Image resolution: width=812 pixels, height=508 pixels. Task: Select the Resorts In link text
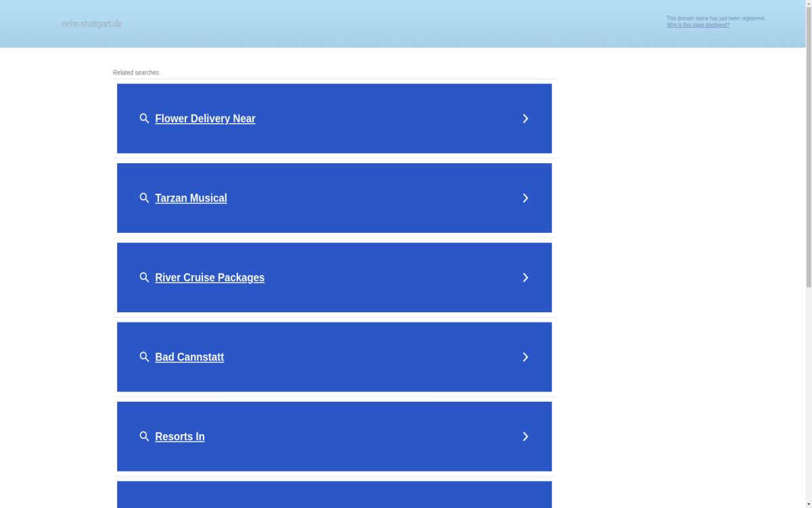pos(180,437)
